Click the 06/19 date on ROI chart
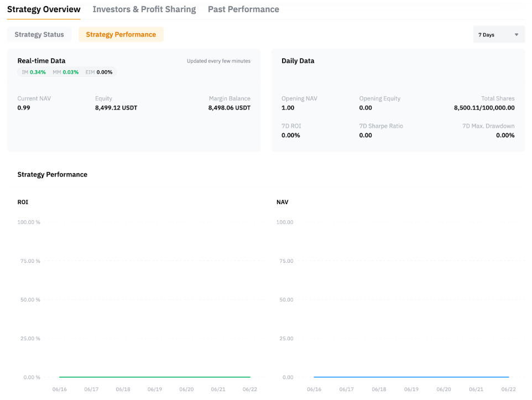The width and height of the screenshot is (532, 400). 155,389
